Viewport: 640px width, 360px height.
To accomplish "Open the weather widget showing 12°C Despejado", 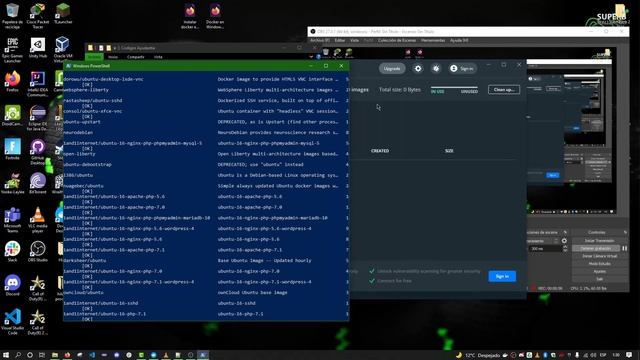I will click(478, 355).
